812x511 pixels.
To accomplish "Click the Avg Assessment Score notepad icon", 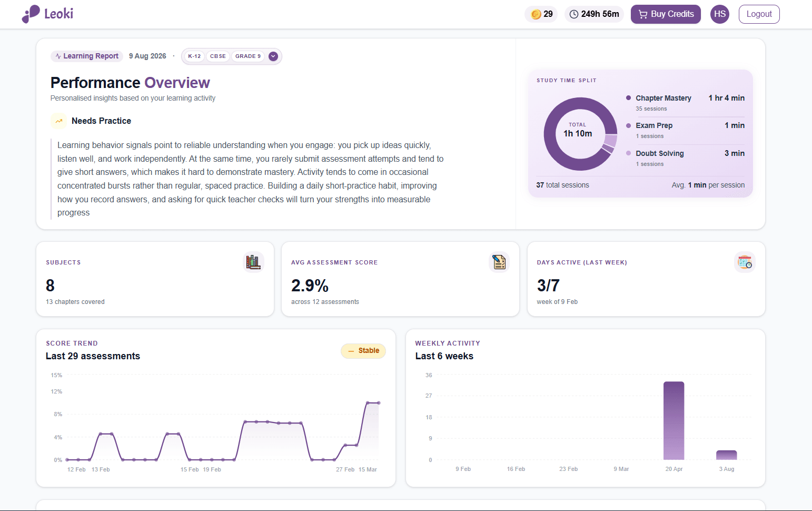I will (499, 262).
